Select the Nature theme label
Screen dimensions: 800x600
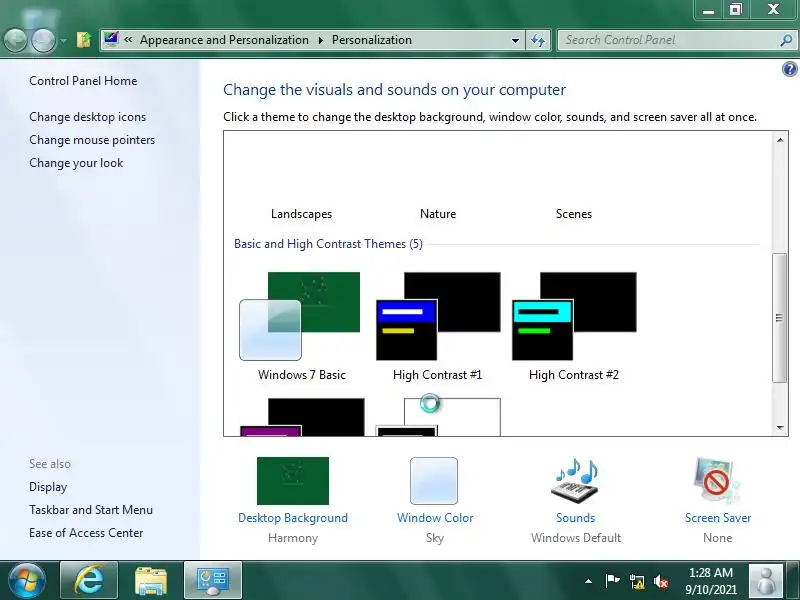(438, 214)
